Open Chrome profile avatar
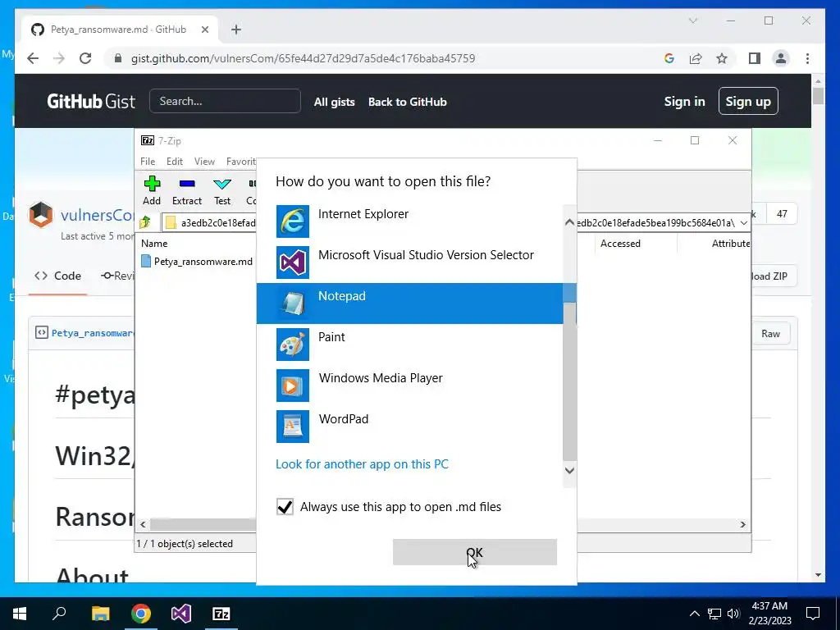Viewport: 840px width, 630px height. [781, 58]
